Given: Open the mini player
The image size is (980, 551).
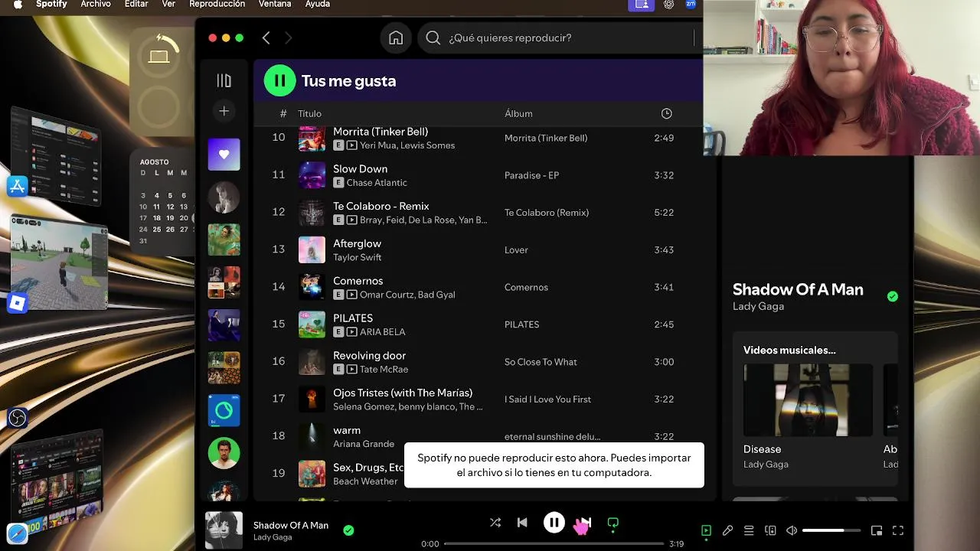Looking at the screenshot, I should tap(877, 530).
